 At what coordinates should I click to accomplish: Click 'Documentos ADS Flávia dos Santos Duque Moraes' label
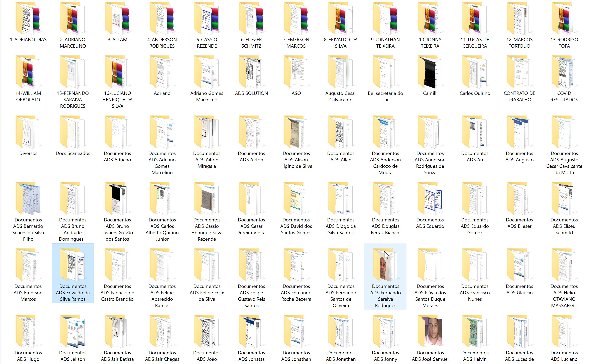[430, 296]
